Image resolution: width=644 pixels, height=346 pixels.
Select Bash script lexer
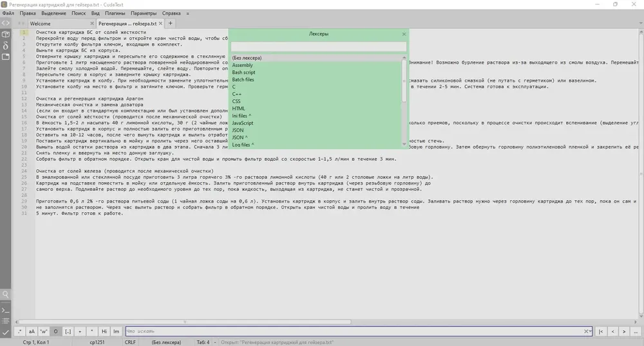316,72
